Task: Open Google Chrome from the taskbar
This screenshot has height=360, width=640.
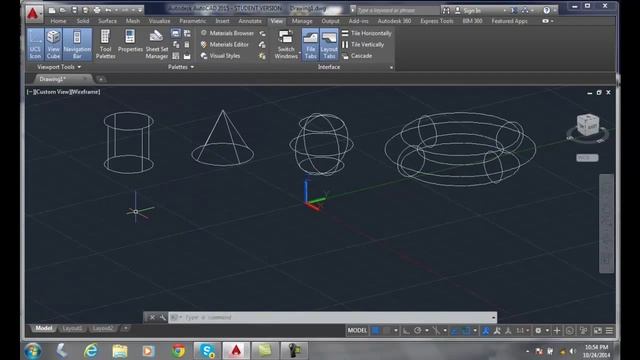Action: (178, 351)
